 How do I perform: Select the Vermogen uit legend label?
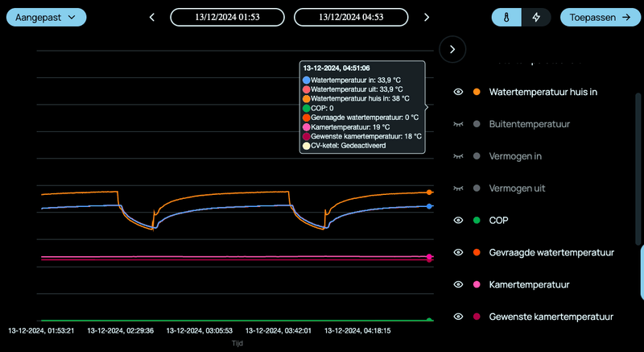[517, 188]
